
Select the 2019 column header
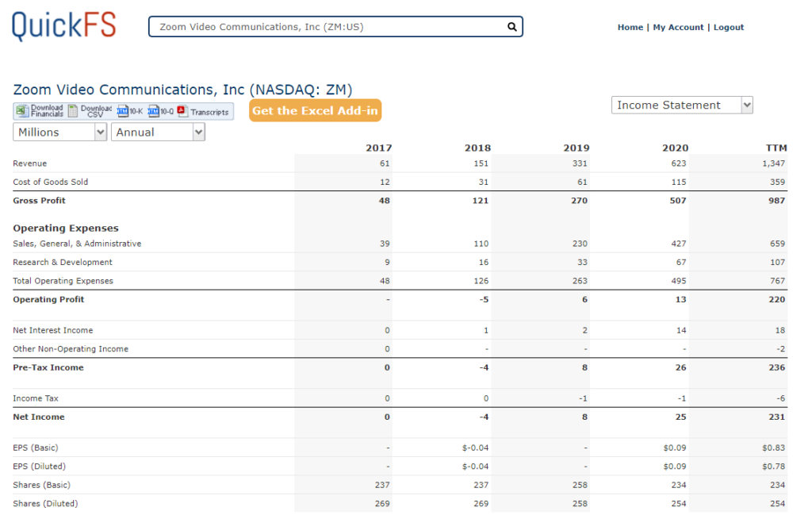pyautogui.click(x=576, y=148)
